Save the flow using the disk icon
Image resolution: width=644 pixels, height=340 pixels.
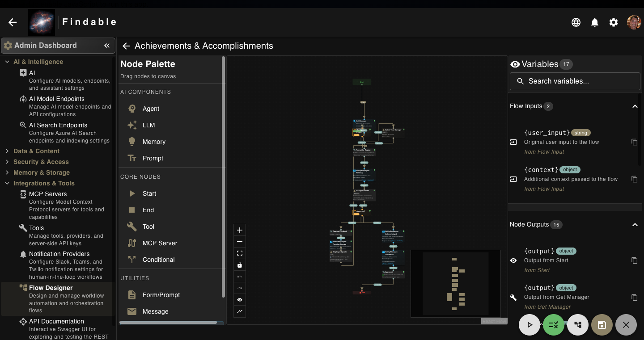click(602, 325)
